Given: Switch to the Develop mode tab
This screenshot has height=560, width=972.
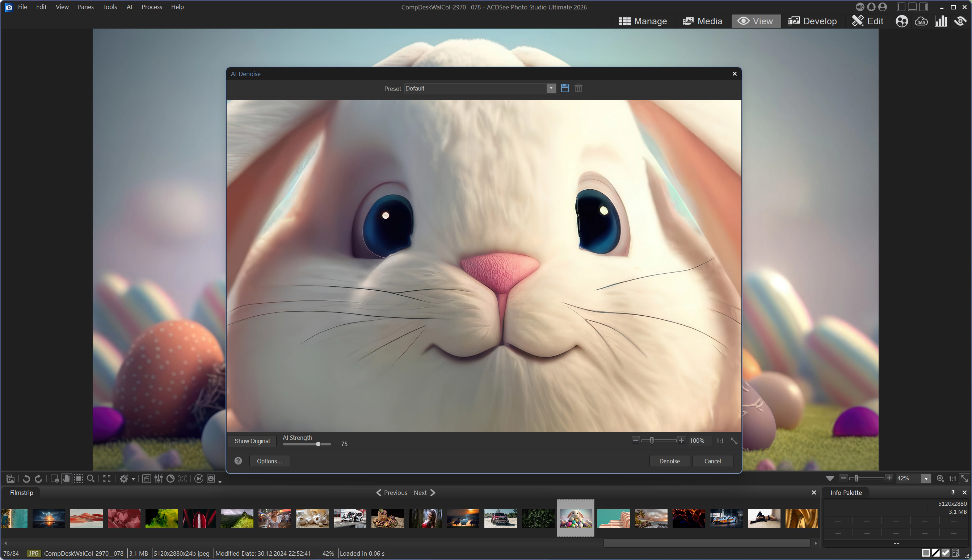Looking at the screenshot, I should tap(812, 21).
